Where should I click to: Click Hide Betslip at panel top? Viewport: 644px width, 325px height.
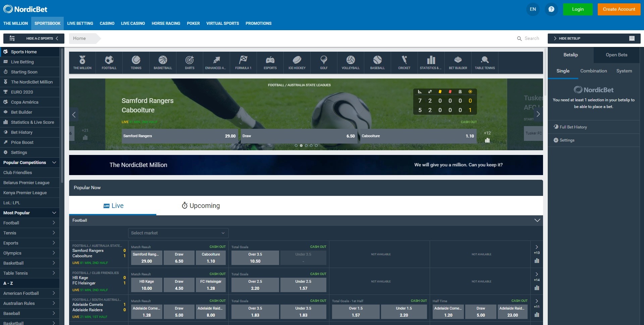570,38
